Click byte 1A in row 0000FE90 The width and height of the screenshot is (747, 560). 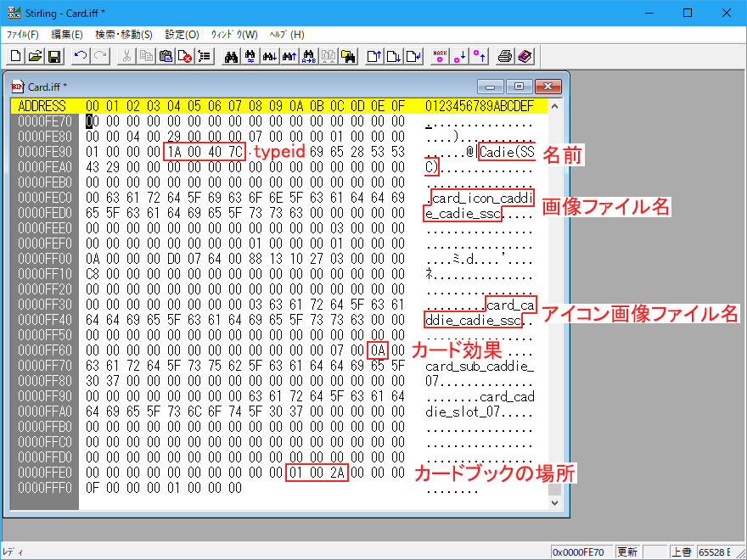point(173,152)
